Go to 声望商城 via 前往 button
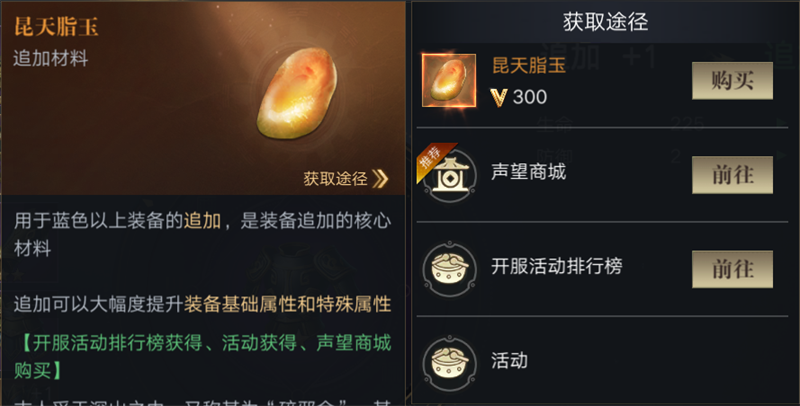 point(732,175)
